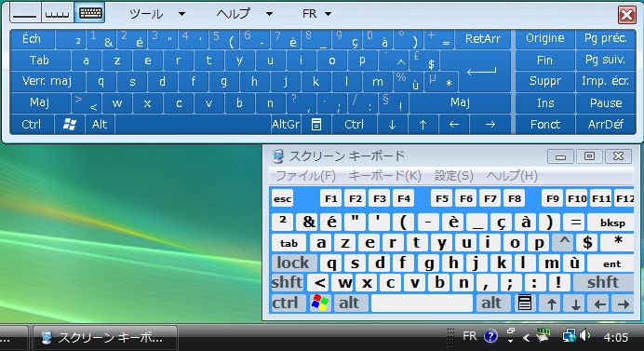
Task: Click the volume speaker icon in system tray
Action: [584, 336]
